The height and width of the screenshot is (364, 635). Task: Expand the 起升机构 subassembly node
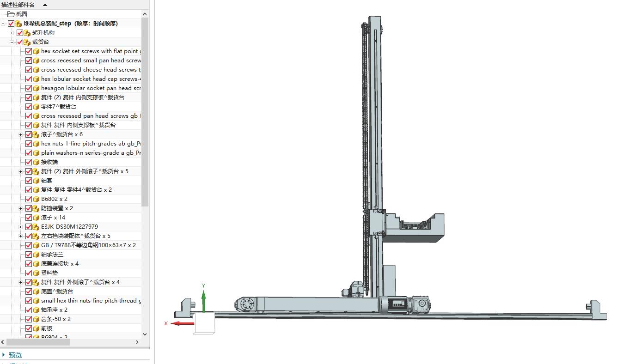12,32
